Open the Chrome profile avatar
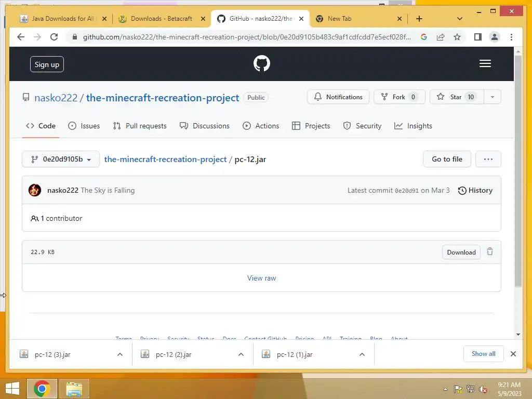The height and width of the screenshot is (399, 532). (495, 37)
